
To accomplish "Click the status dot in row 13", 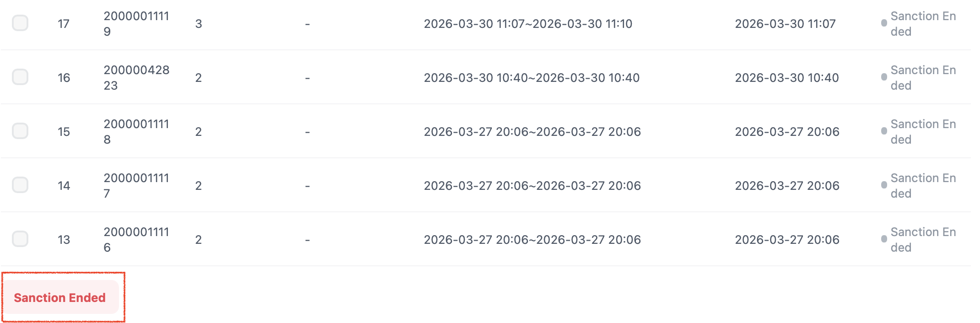I will click(884, 239).
